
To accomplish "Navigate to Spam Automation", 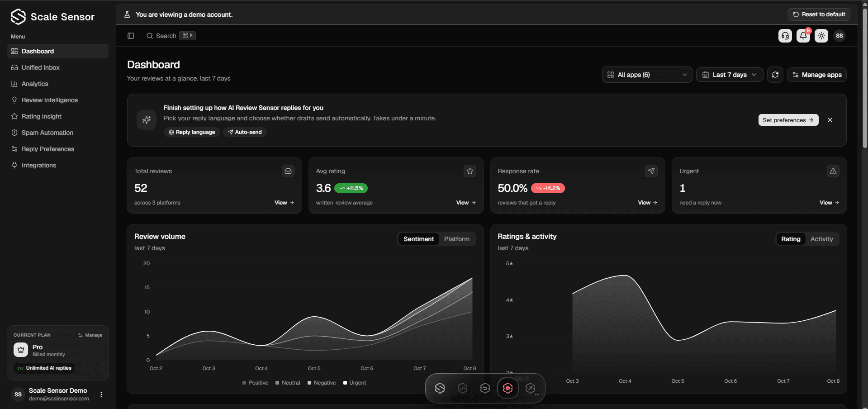I will pyautogui.click(x=58, y=133).
